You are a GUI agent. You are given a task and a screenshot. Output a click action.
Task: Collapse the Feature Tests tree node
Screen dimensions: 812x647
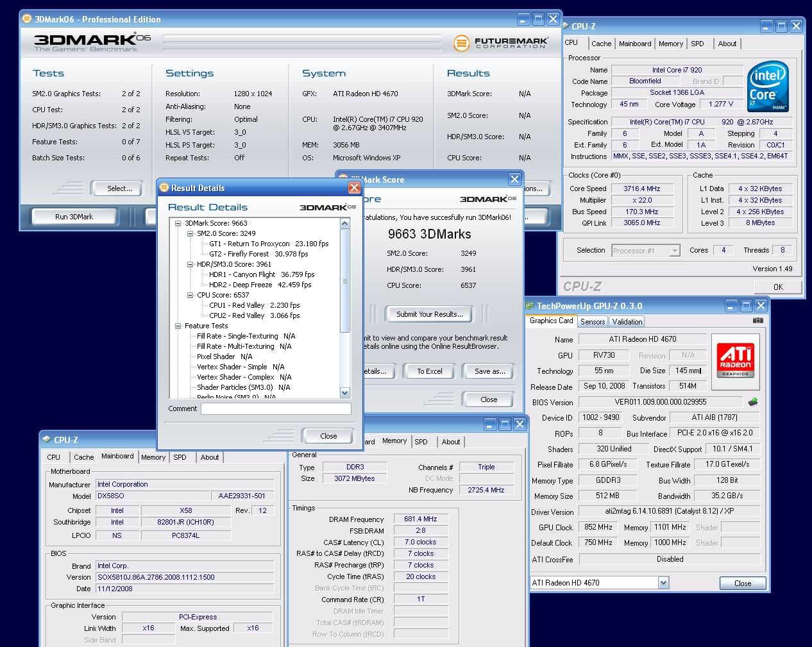178,326
